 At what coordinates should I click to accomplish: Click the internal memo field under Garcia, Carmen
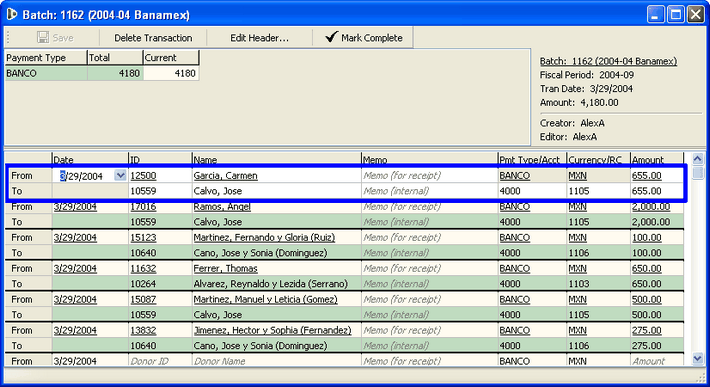click(x=429, y=191)
